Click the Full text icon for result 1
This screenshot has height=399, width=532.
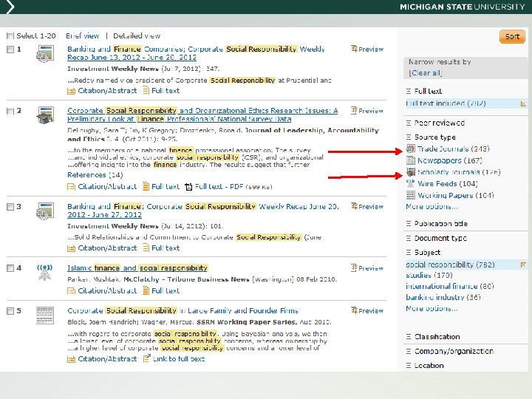tap(146, 91)
